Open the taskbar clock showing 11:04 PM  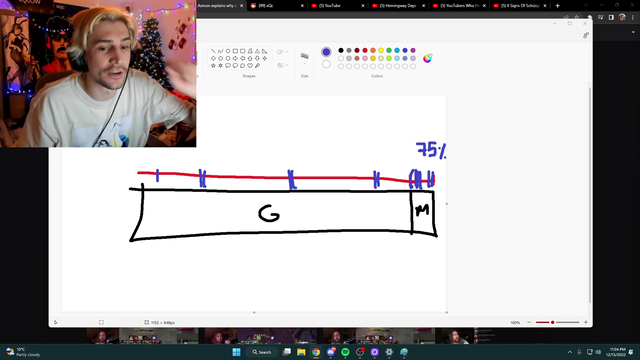[617, 352]
